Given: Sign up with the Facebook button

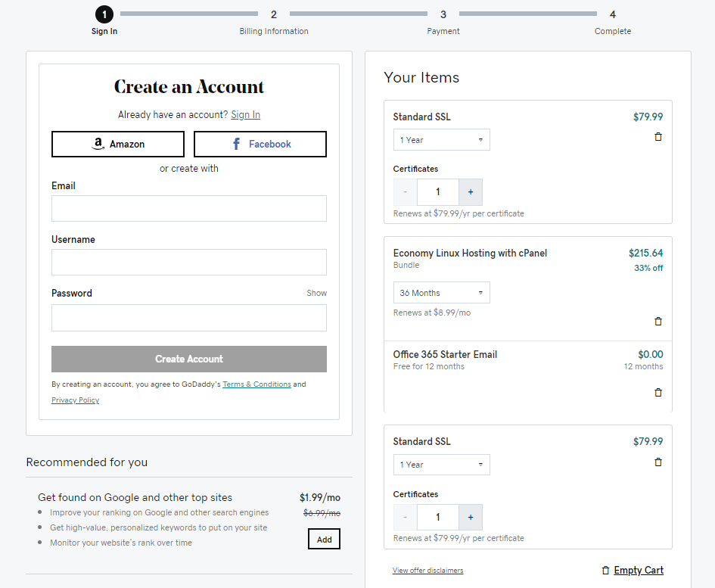Looking at the screenshot, I should (x=260, y=144).
